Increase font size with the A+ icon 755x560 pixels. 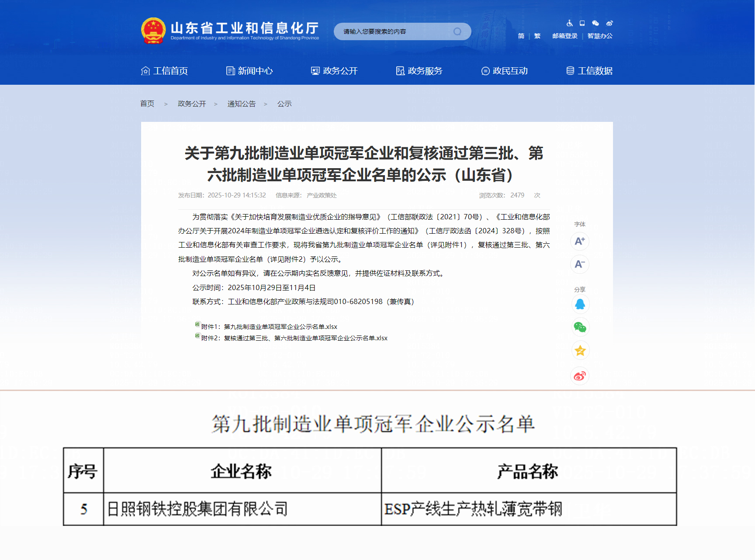point(580,241)
